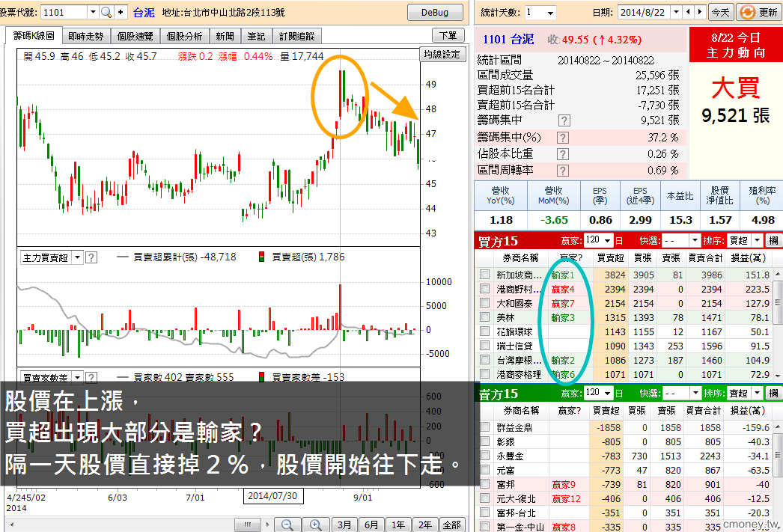The image size is (783, 532).
Task: Click the 均線設定 button
Action: coord(442,54)
